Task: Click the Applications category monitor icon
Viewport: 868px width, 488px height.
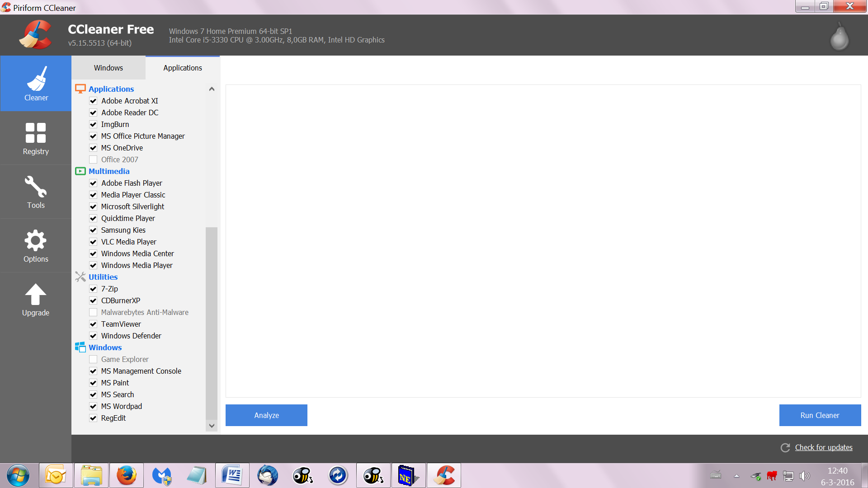Action: coord(80,89)
